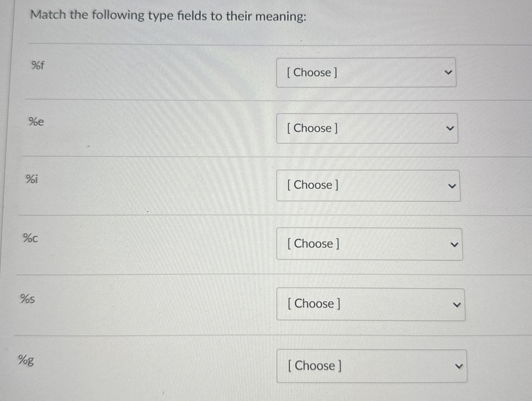Click the chevron arrow on the %g dropdown
Image resolution: width=532 pixels, height=401 pixels.
[460, 366]
